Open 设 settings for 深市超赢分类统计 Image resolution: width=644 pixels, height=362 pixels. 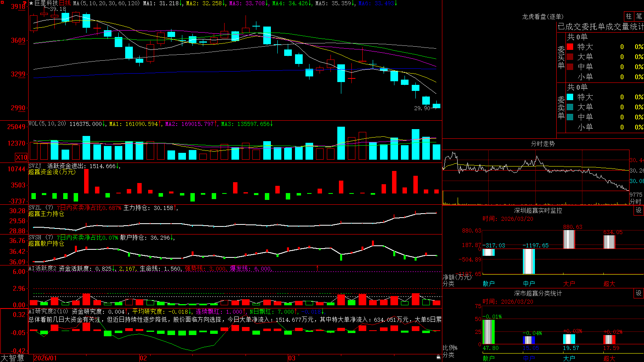pyautogui.click(x=638, y=293)
